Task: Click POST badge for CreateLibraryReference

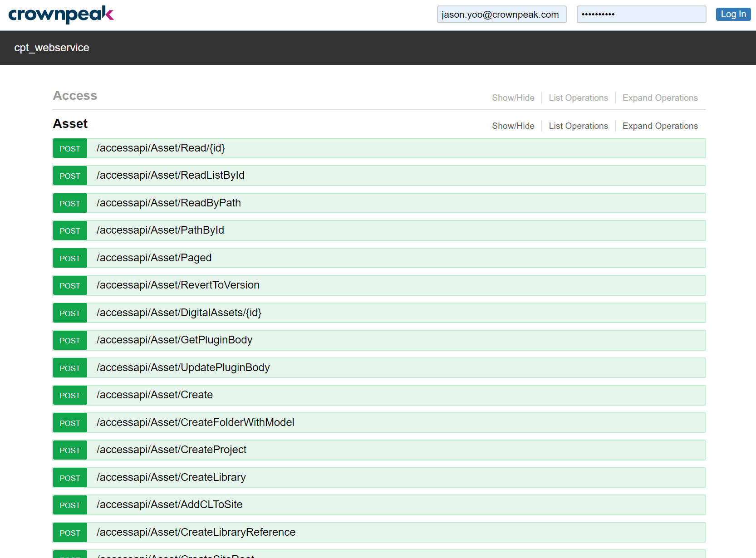Action: (70, 533)
